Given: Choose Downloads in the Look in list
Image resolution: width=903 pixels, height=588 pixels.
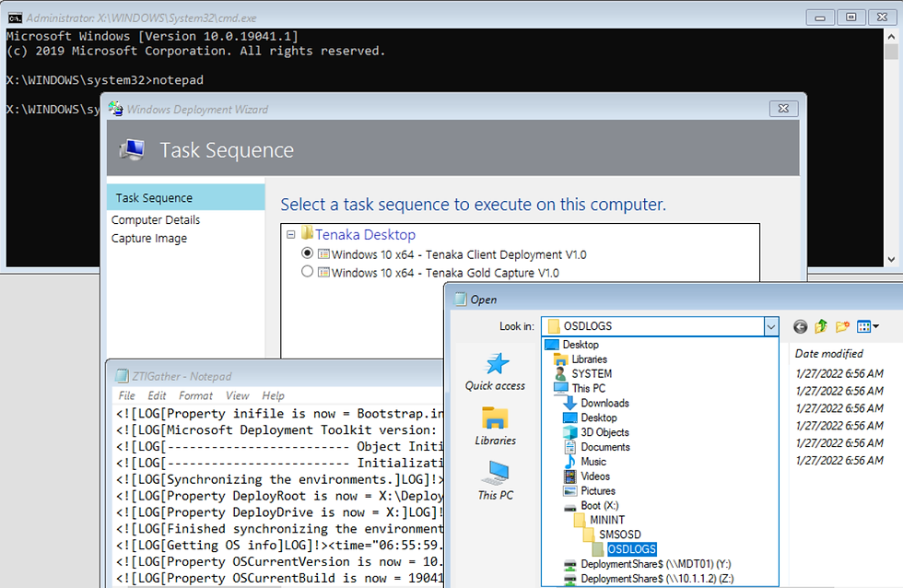Looking at the screenshot, I should click(604, 403).
